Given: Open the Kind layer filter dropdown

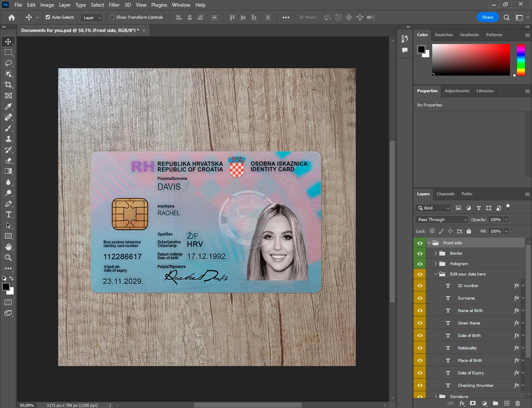Looking at the screenshot, I should pos(433,208).
